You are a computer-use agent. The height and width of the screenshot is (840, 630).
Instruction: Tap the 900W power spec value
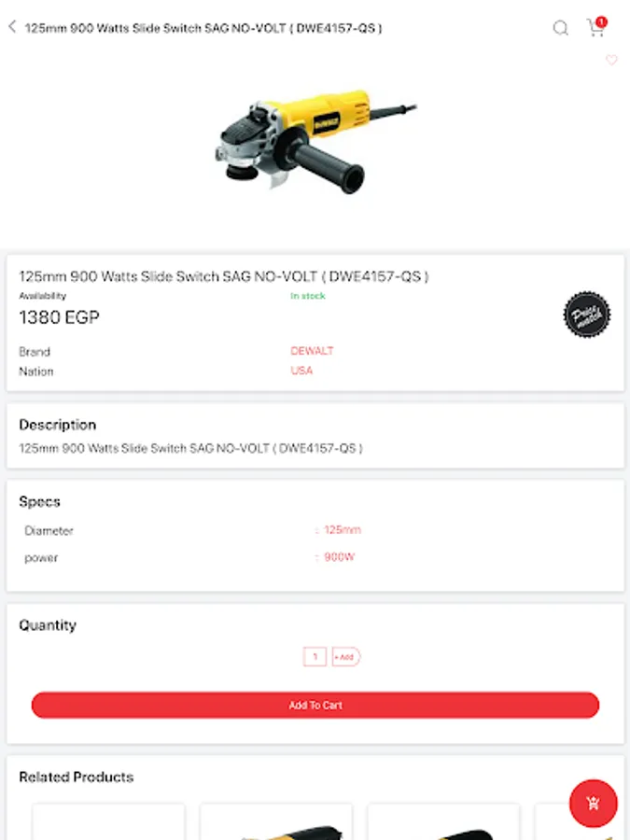click(339, 557)
